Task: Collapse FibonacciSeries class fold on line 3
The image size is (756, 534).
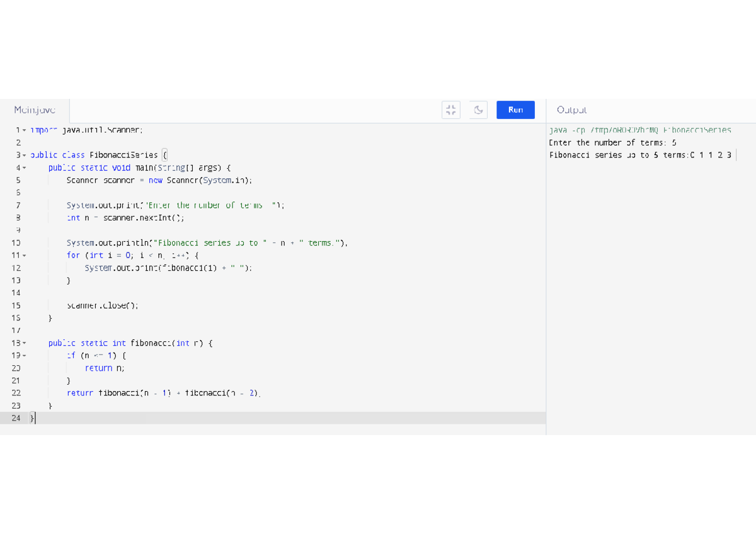Action: point(25,155)
